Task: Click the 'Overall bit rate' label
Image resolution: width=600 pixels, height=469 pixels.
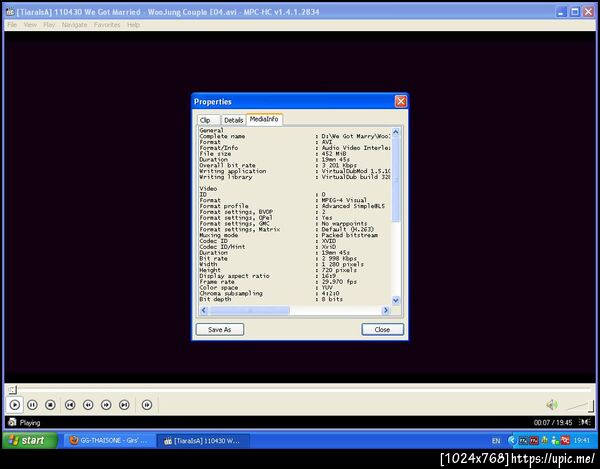Action: [227, 165]
